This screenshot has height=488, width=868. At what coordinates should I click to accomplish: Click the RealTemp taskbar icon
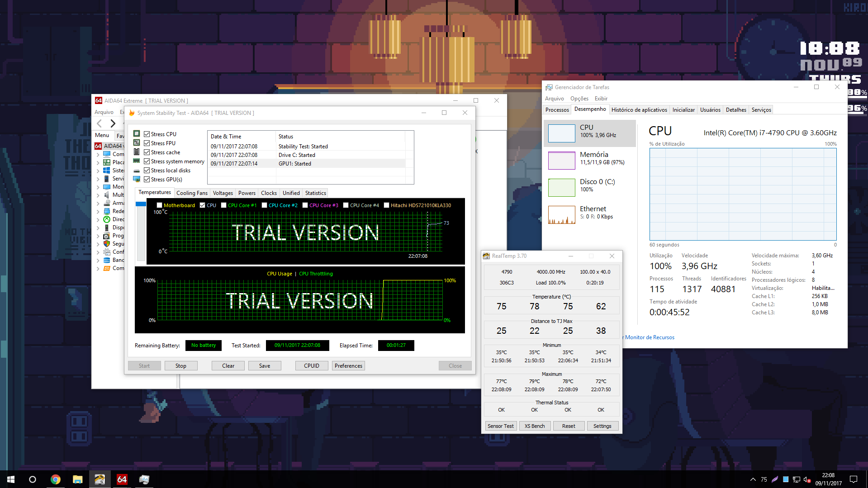pyautogui.click(x=100, y=479)
